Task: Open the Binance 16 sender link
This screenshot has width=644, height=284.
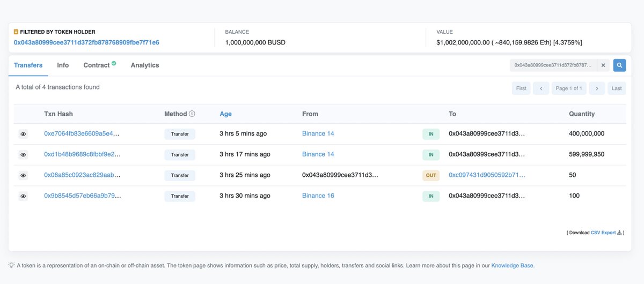Action: pos(318,196)
